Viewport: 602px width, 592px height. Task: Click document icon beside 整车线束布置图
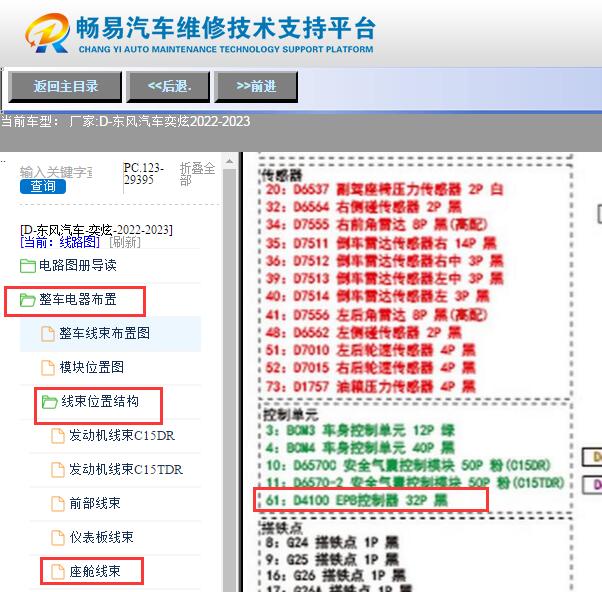(48, 334)
